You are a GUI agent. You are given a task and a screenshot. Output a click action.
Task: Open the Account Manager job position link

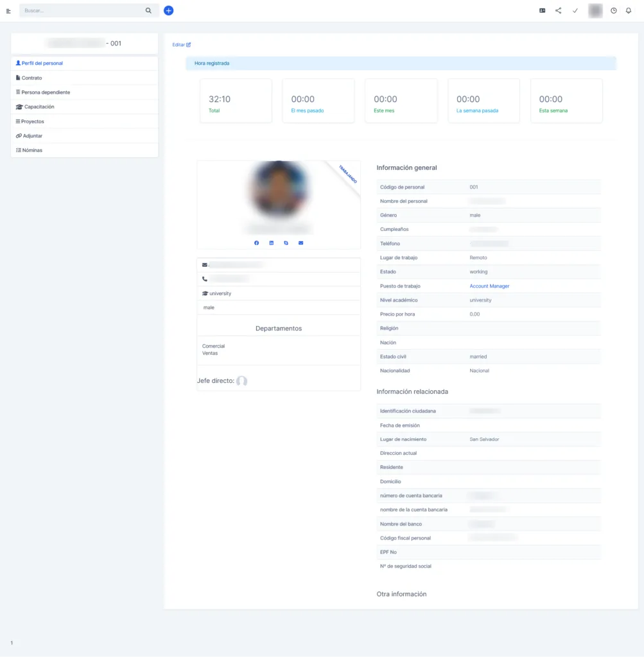tap(489, 286)
